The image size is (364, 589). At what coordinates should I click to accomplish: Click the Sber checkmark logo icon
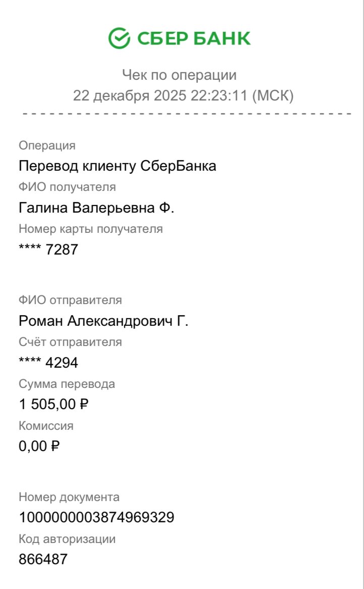[119, 38]
